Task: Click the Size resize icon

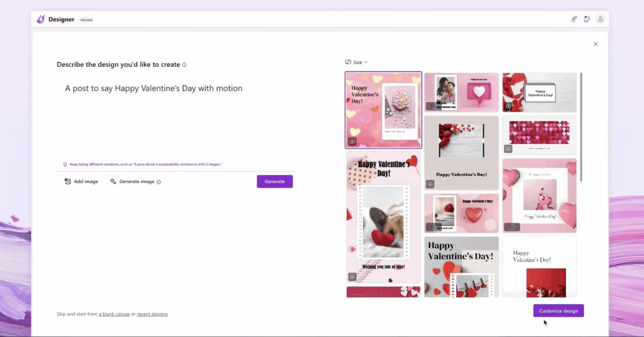Action: point(349,62)
